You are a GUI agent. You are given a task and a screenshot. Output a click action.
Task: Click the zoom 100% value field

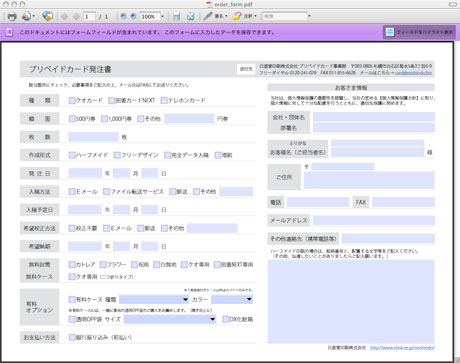[150, 16]
